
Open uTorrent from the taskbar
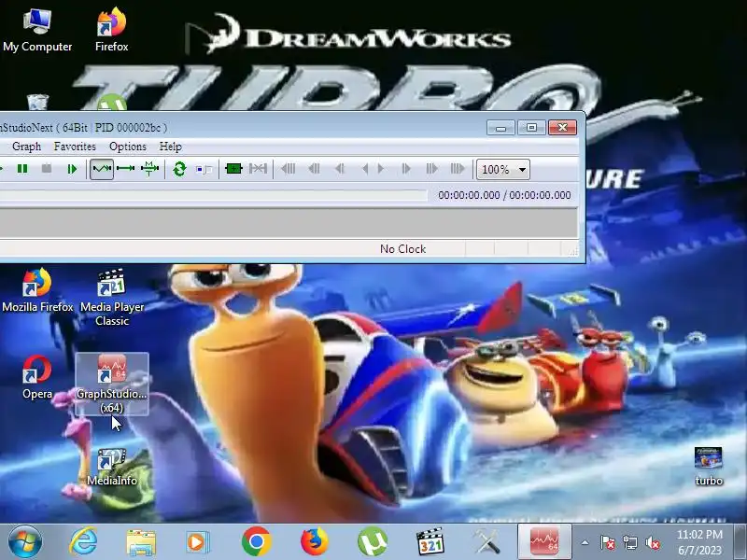point(373,542)
